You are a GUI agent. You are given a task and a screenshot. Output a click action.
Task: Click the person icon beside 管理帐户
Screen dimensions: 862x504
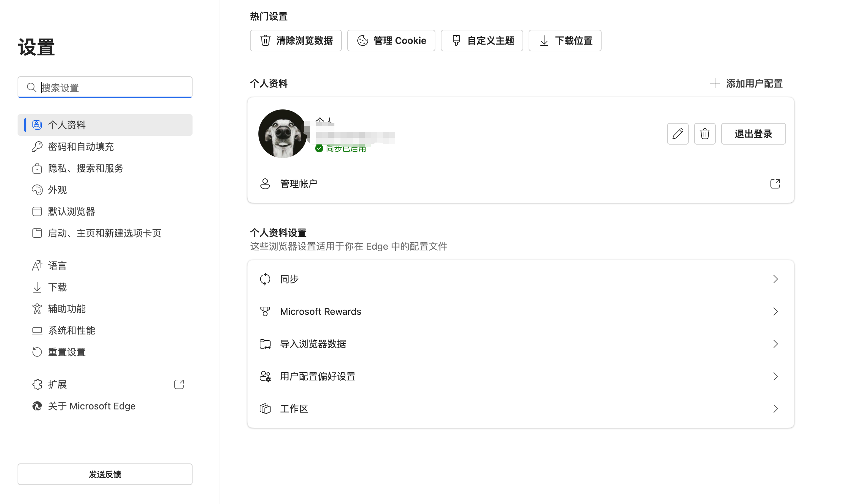point(265,184)
